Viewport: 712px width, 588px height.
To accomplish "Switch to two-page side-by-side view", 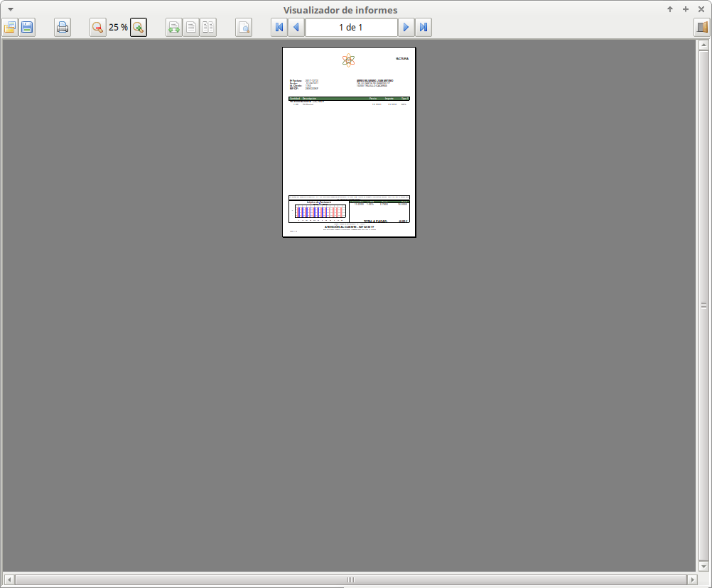I will [x=208, y=27].
